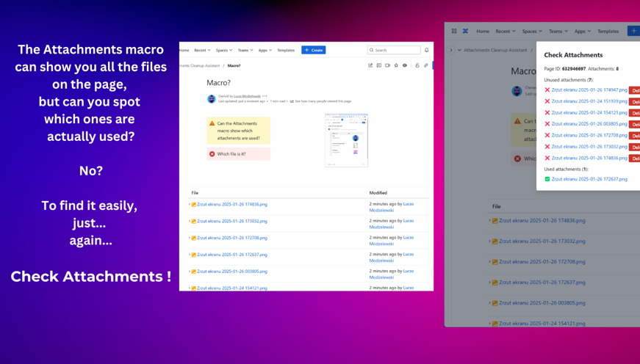This screenshot has width=640, height=364.
Task: Open Teams dropdown on left page nav
Action: pyautogui.click(x=245, y=50)
